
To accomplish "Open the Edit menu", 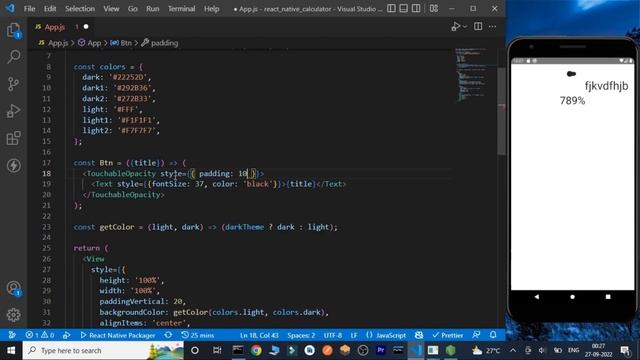I will (50, 9).
